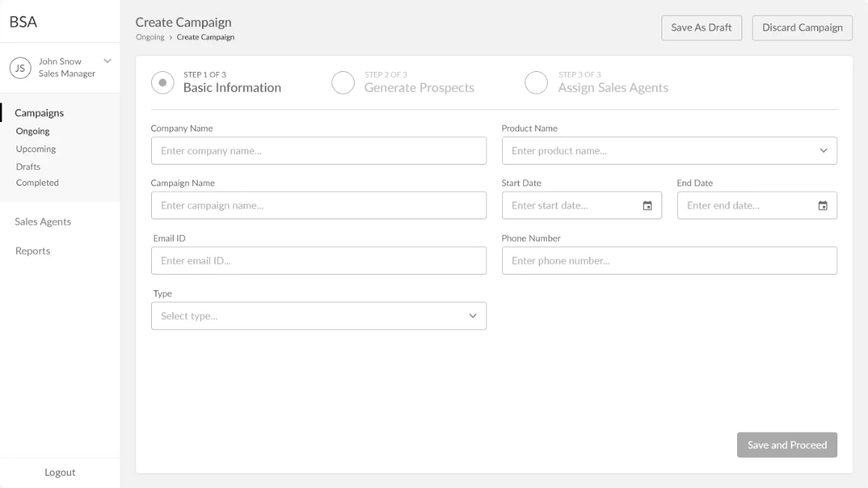Viewport: 868px width, 488px height.
Task: Click Logout in the sidebar
Action: click(60, 472)
